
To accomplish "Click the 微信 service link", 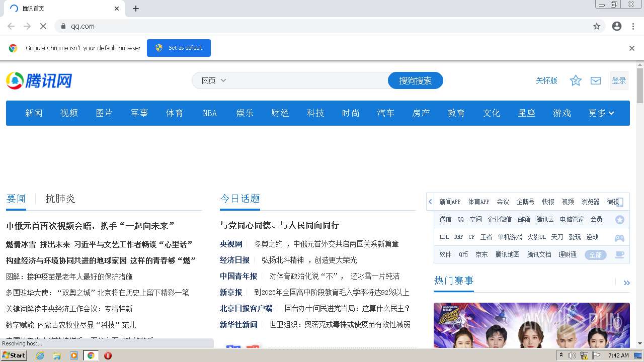I will (x=445, y=219).
